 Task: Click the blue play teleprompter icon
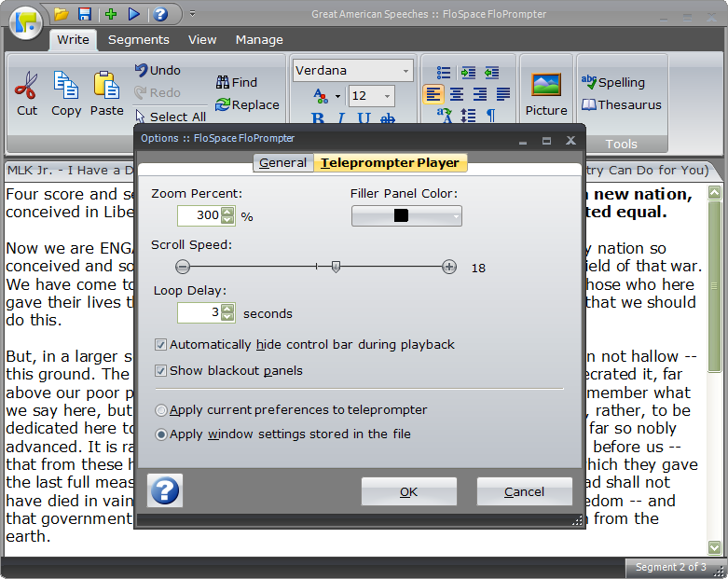(134, 14)
